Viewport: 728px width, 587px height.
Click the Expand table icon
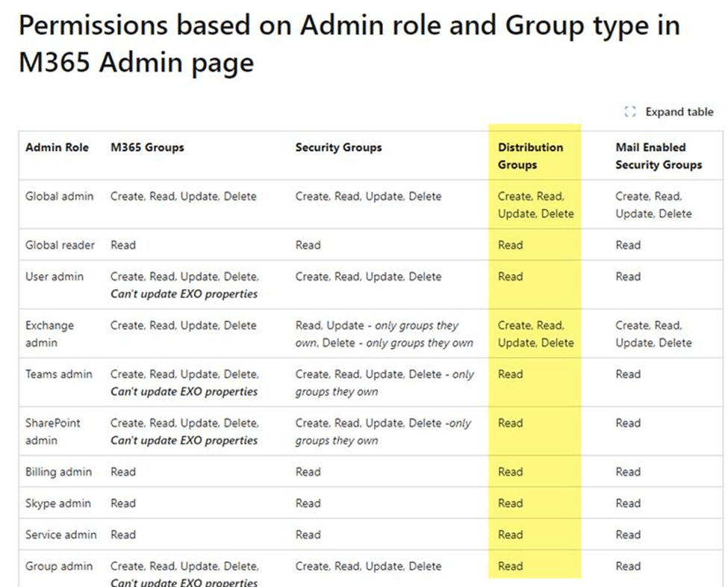[x=629, y=111]
